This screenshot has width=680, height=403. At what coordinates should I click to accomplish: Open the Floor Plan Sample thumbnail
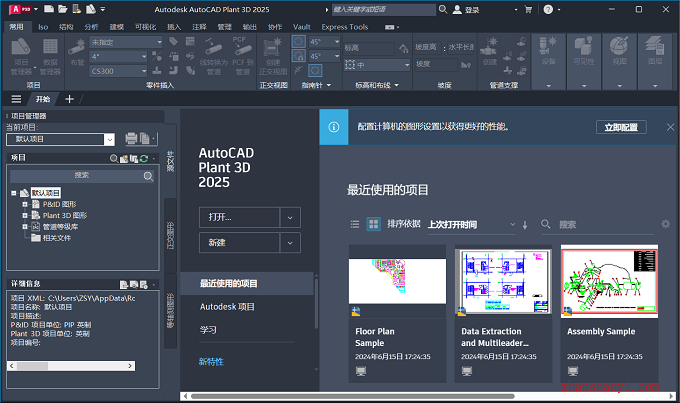coord(397,281)
